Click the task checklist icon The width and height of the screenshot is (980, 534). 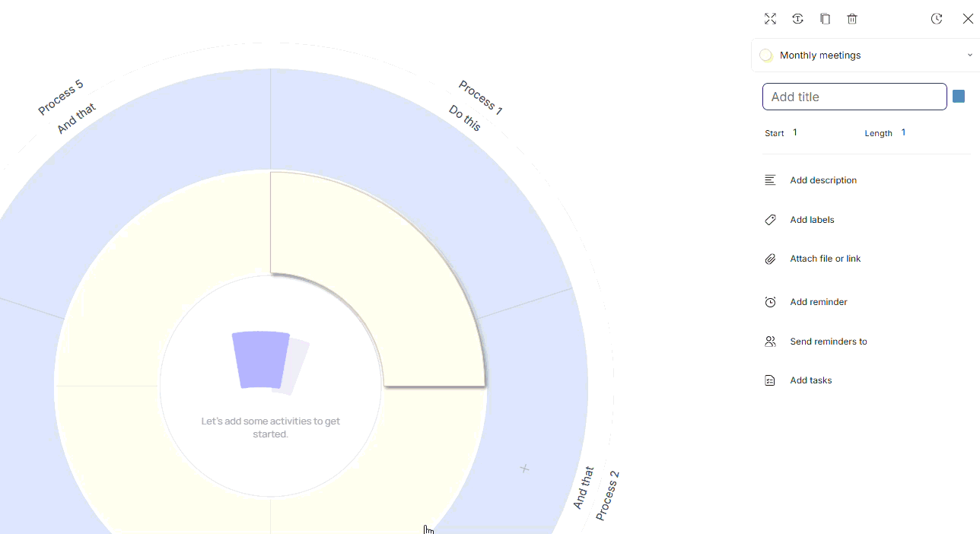(x=770, y=380)
